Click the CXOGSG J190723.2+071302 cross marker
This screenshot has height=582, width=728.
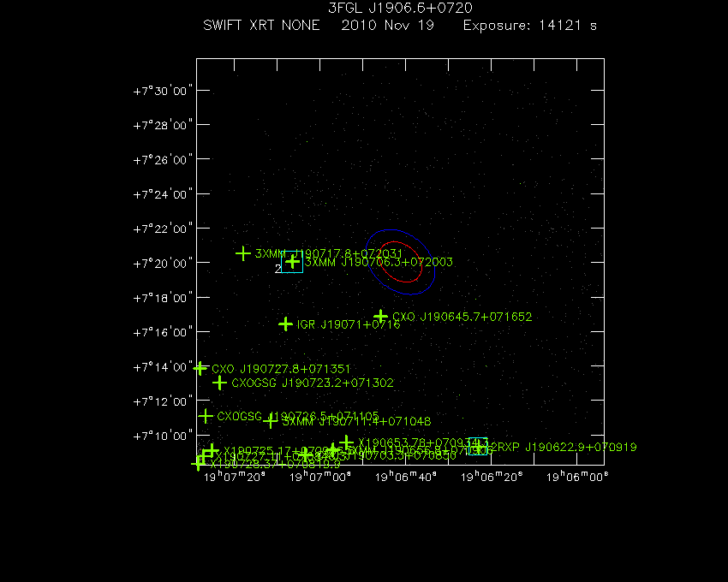pyautogui.click(x=219, y=383)
